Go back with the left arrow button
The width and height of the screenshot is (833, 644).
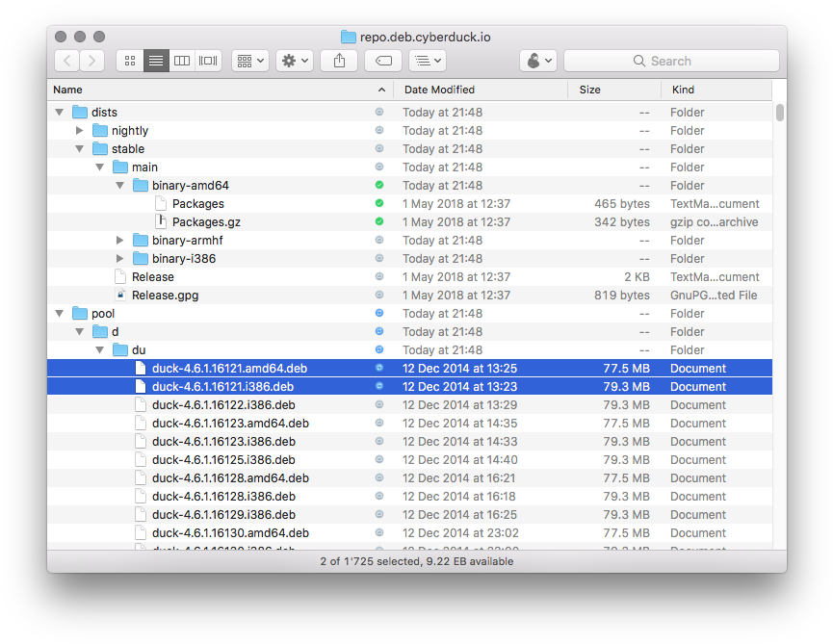(67, 61)
